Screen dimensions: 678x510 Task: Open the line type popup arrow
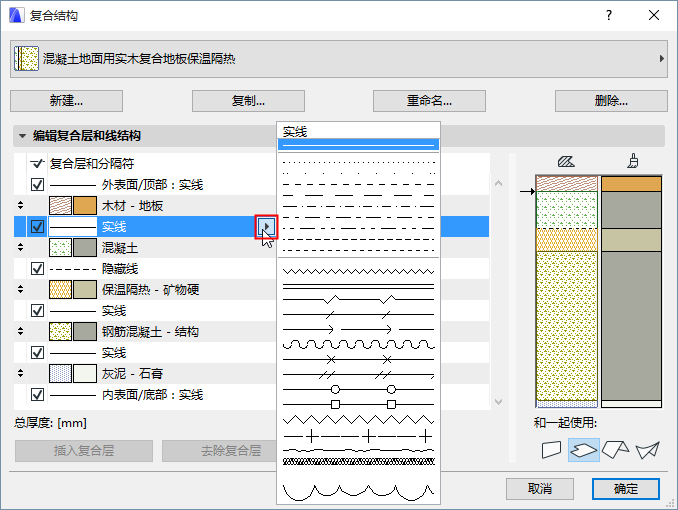click(x=266, y=226)
